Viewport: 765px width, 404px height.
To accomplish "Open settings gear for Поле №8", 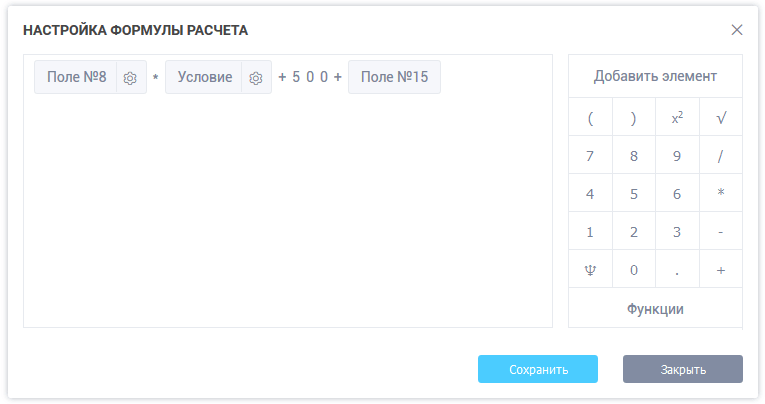I will [x=130, y=78].
